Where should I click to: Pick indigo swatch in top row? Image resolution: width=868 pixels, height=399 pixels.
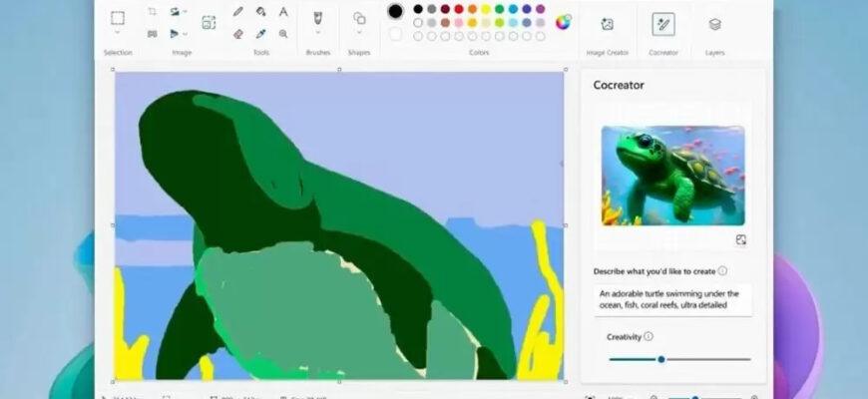[527, 9]
